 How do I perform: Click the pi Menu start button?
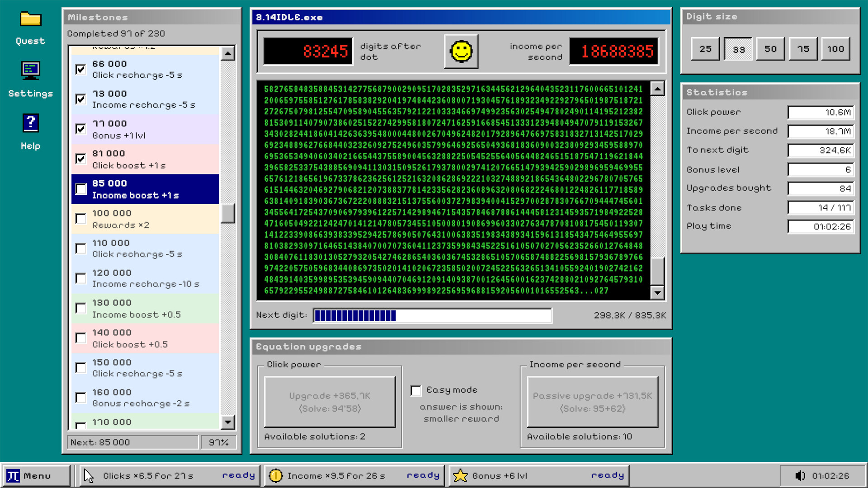tap(36, 476)
